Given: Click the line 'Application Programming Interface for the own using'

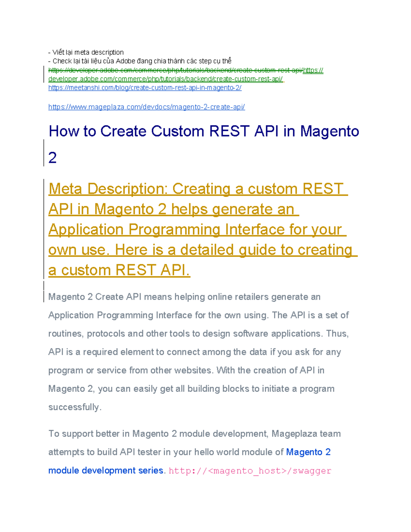Looking at the screenshot, I should pyautogui.click(x=198, y=315).
